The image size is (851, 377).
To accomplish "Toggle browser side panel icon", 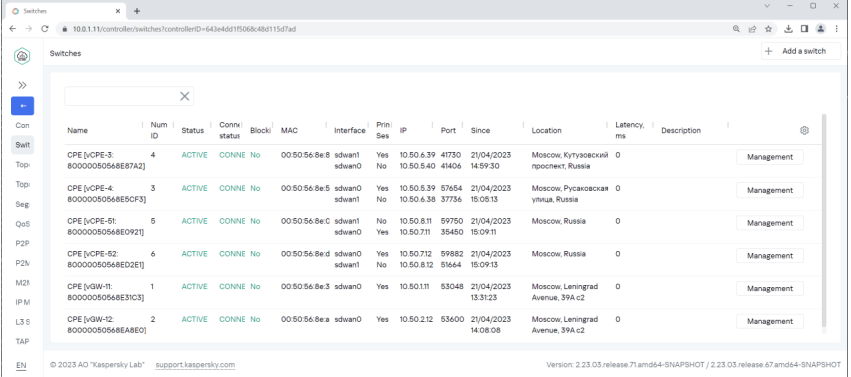I will tap(804, 29).
